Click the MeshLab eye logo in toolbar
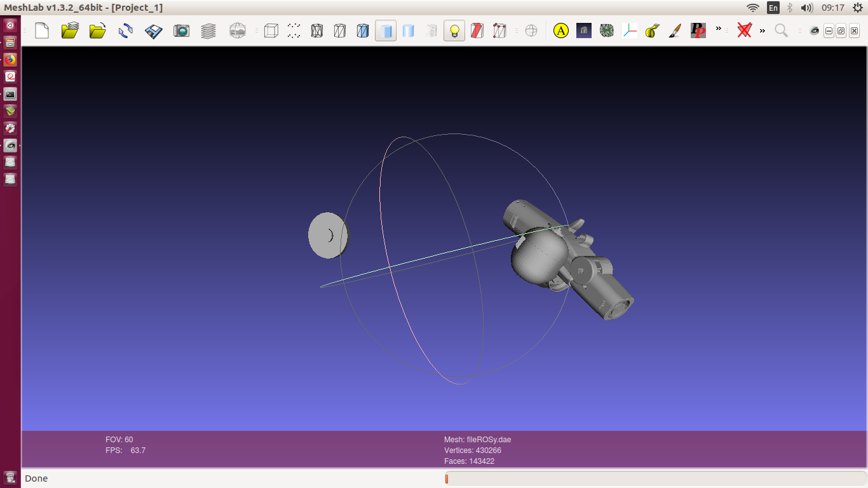868x488 pixels. (x=814, y=30)
